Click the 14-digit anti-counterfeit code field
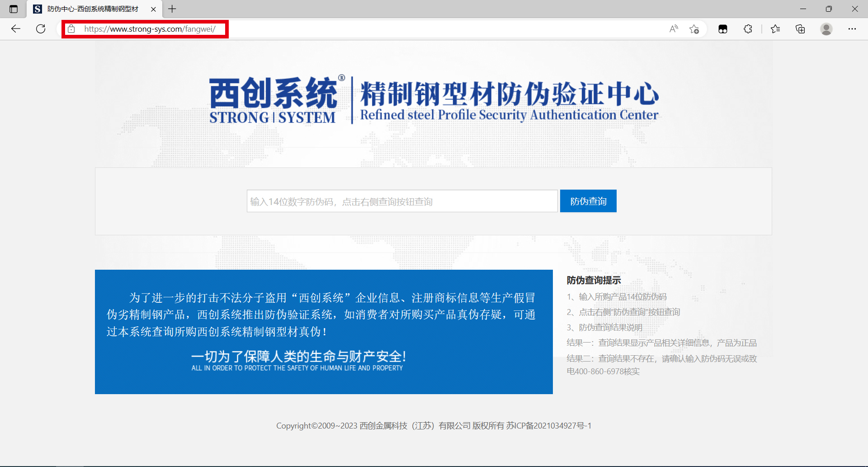This screenshot has width=868, height=467. click(x=402, y=201)
